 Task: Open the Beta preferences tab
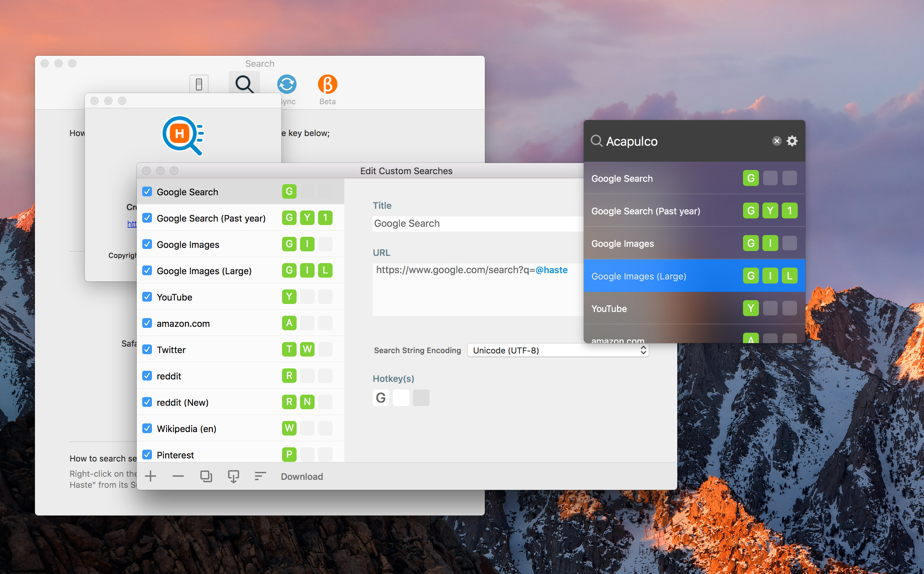(x=327, y=89)
